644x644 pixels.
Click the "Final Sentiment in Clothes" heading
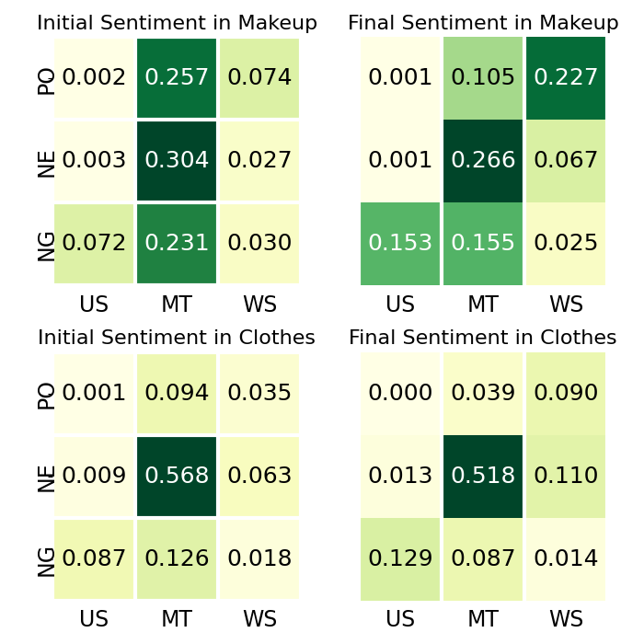[x=483, y=338]
